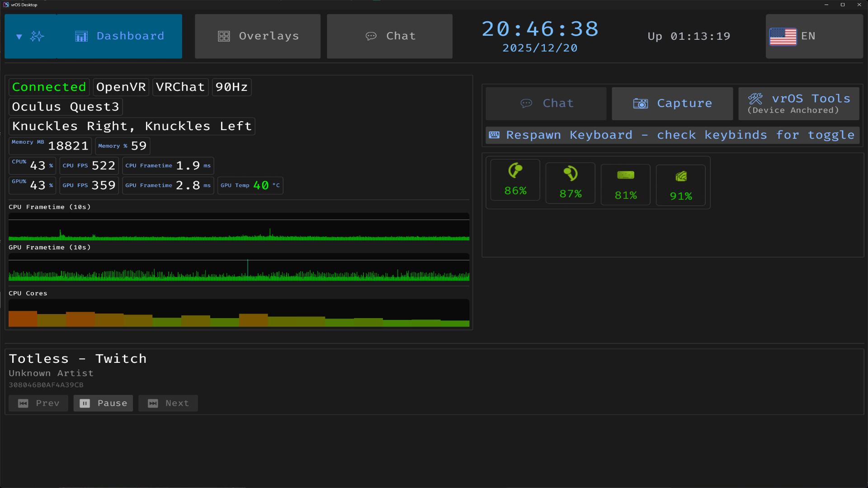Click the Connected status indicator
Viewport: 868px width, 488px height.
(49, 87)
